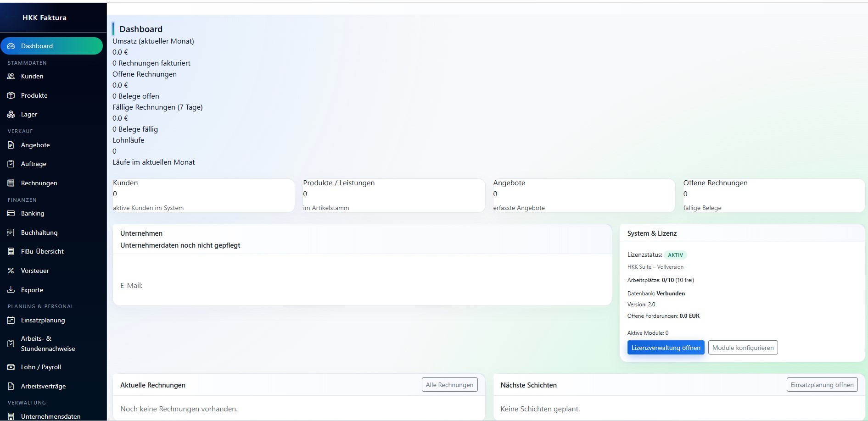Screen dimensions: 868x421
Task: Click the Lohn / Payroll money icon
Action: [11, 367]
